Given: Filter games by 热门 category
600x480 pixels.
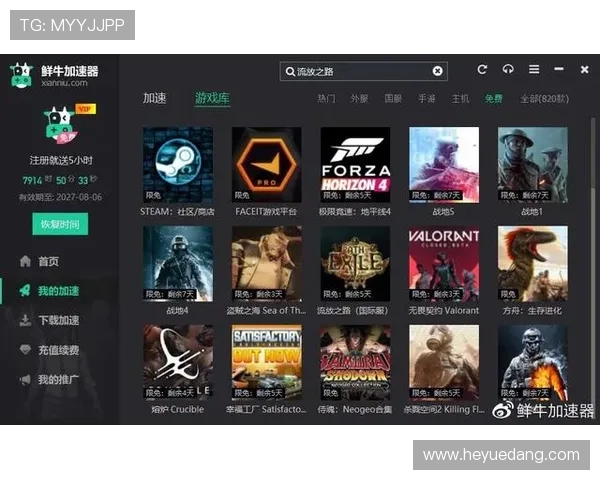Looking at the screenshot, I should coord(326,100).
